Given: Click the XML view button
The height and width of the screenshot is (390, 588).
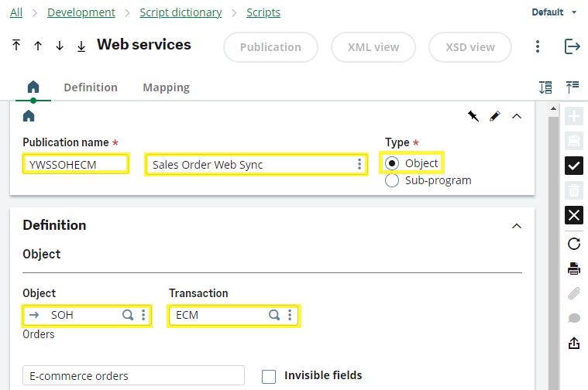Looking at the screenshot, I should (373, 47).
